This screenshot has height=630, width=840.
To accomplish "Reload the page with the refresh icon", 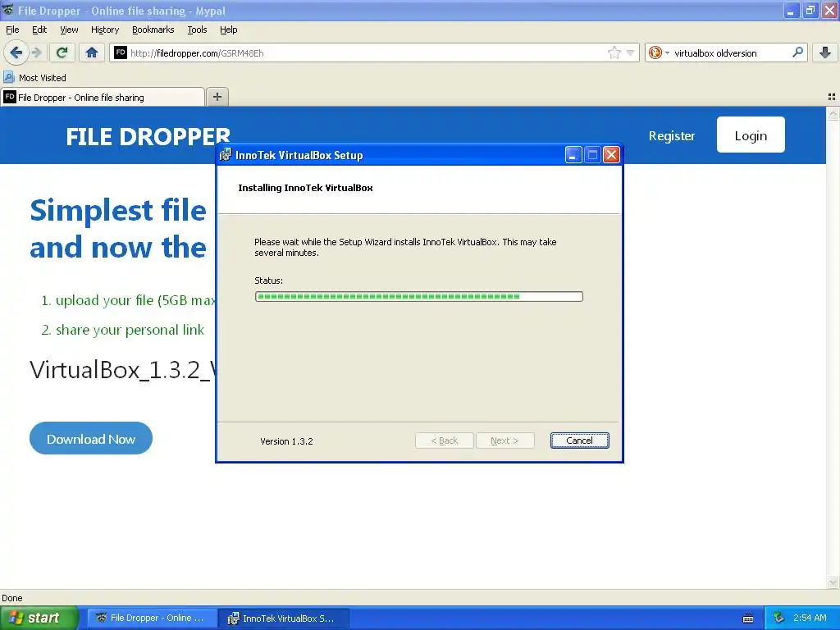I will coord(62,52).
